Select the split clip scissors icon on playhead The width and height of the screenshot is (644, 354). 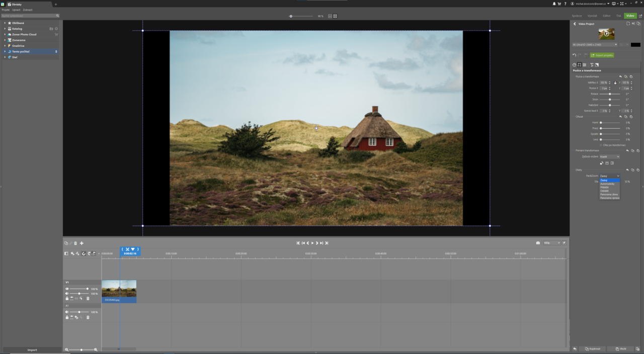pos(128,249)
